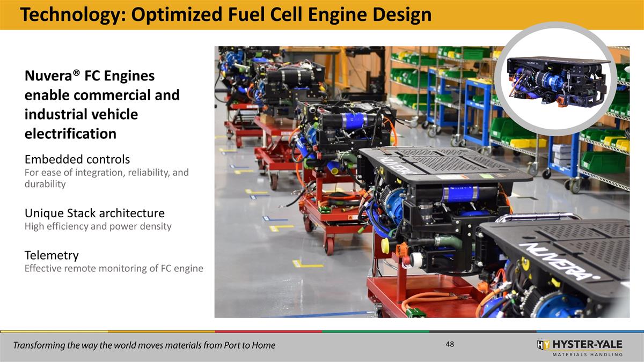The height and width of the screenshot is (362, 644).
Task: Click the remote monitoring description text
Action: [113, 268]
